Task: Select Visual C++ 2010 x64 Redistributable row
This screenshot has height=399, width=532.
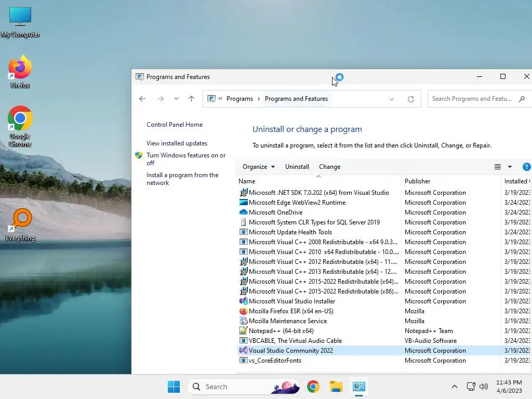Action: coord(385,251)
